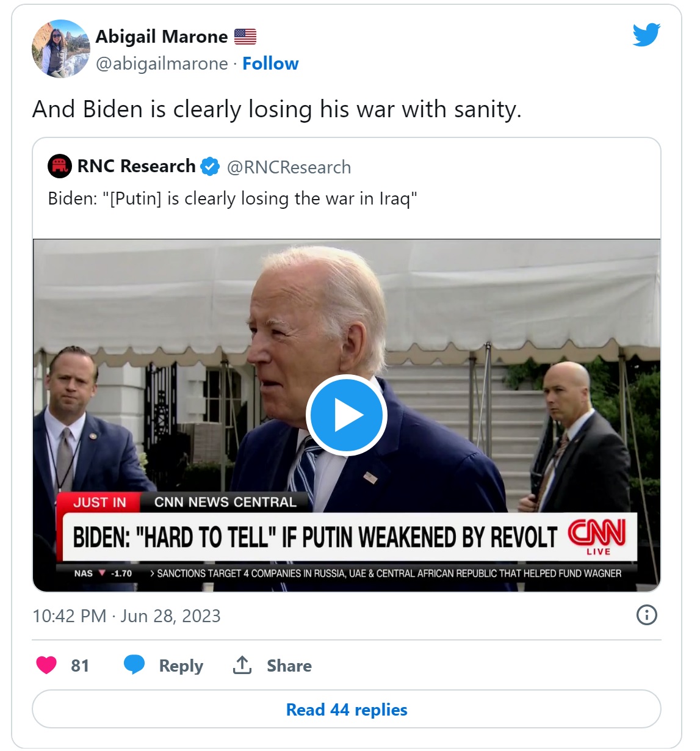Click the @abigailmarone handle
Viewport: 700px width, 751px height.
coord(162,63)
